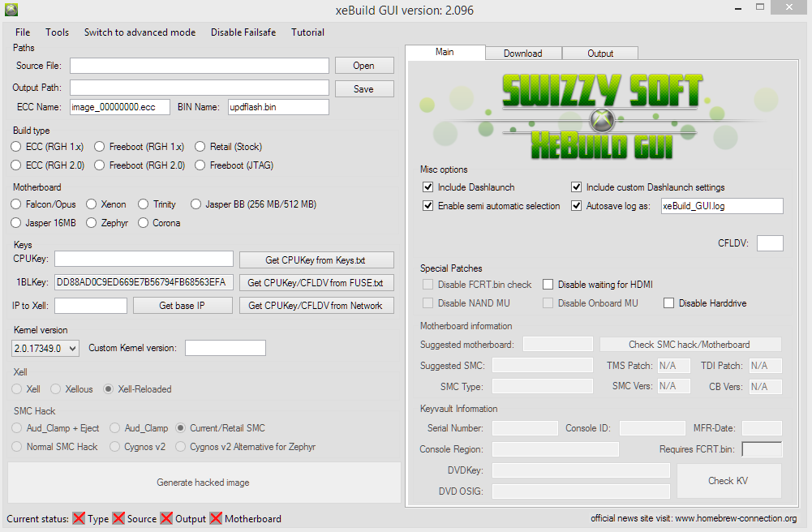Uncheck Include Dashlaunch option
The width and height of the screenshot is (812, 532).
[x=428, y=187]
